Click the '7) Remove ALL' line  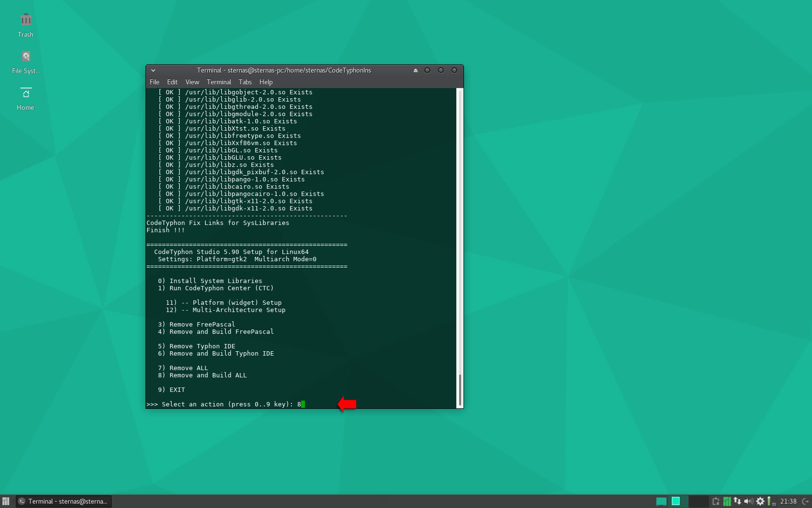tap(183, 368)
